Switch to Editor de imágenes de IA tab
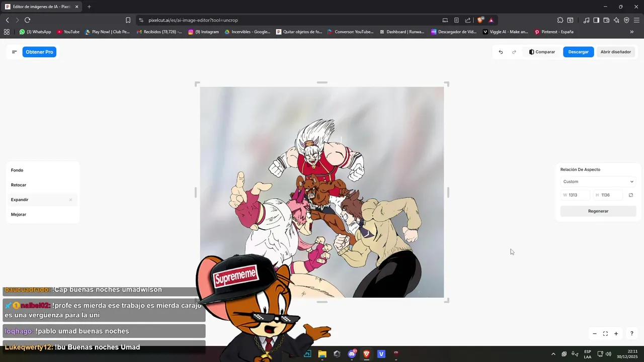 (x=41, y=7)
